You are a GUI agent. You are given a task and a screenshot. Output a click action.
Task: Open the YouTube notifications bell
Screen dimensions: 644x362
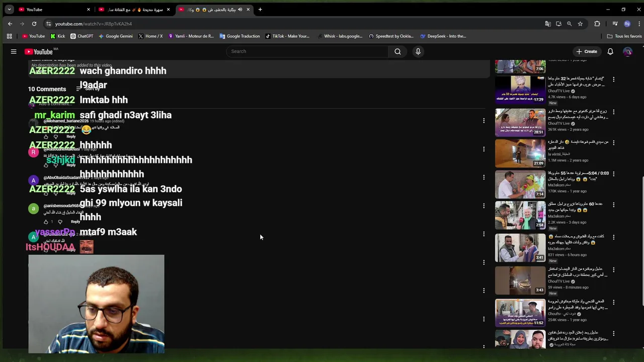coord(610,51)
